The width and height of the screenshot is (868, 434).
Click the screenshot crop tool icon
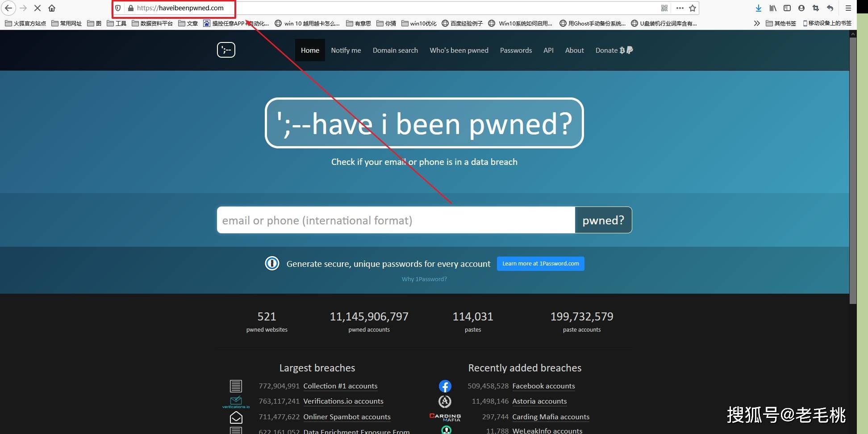816,8
